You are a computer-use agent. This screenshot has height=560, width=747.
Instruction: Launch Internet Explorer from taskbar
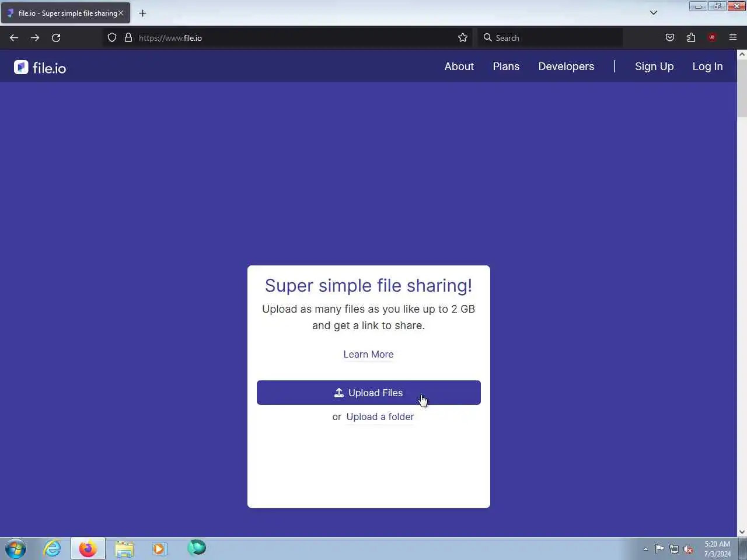[x=52, y=548]
